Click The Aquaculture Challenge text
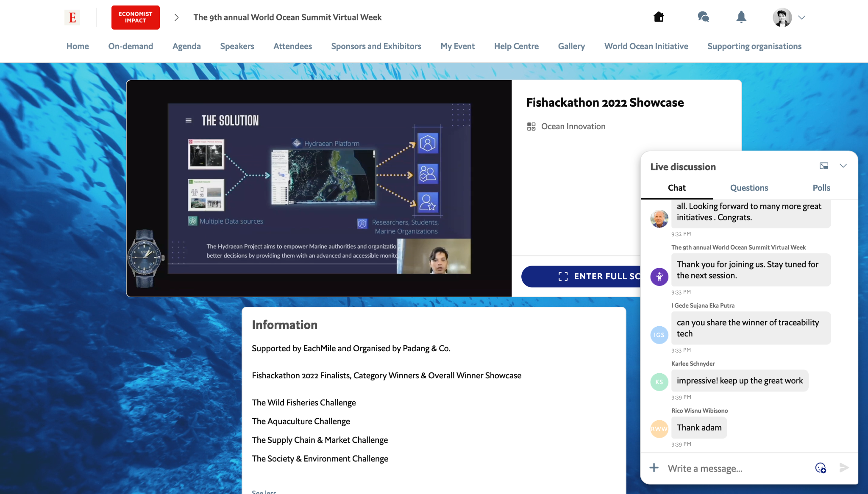The width and height of the screenshot is (868, 494). click(301, 421)
